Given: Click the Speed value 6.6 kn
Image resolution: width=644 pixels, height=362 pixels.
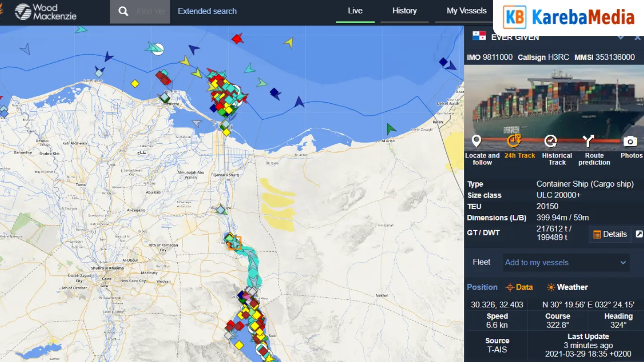Looking at the screenshot, I should click(x=497, y=325).
